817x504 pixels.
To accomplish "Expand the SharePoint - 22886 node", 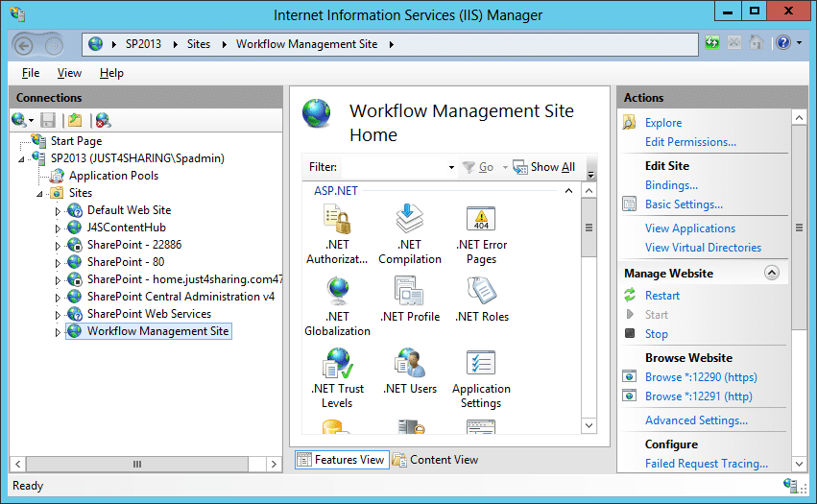I will pyautogui.click(x=58, y=246).
